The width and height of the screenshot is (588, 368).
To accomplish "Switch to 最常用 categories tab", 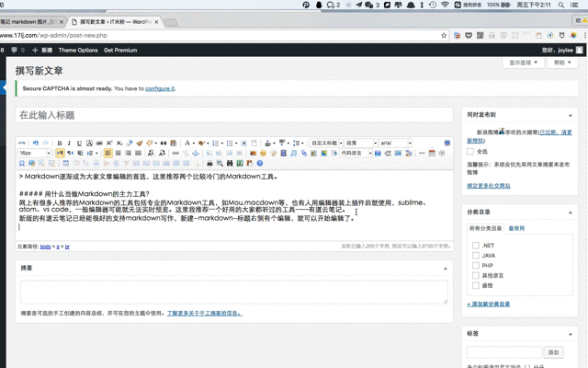I will 516,228.
